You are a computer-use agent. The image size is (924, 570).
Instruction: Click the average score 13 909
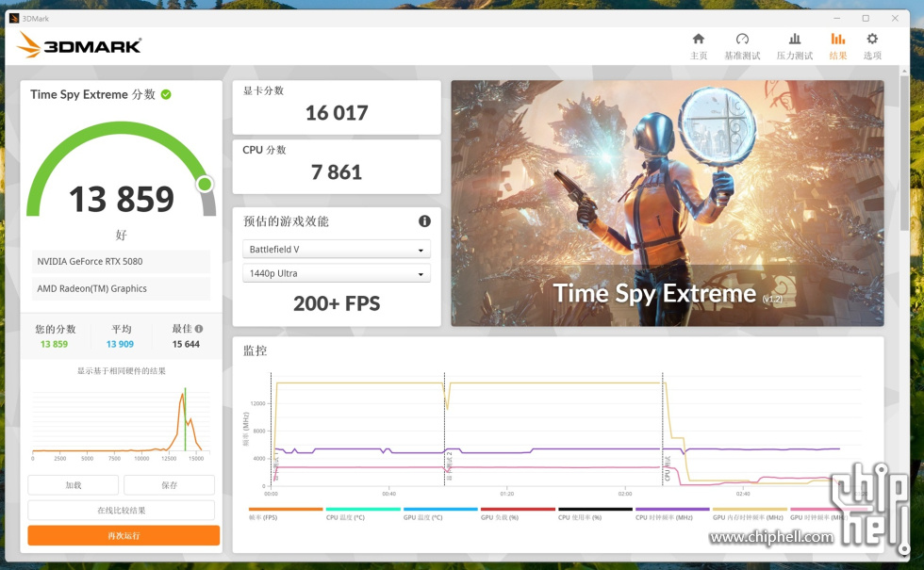(121, 344)
